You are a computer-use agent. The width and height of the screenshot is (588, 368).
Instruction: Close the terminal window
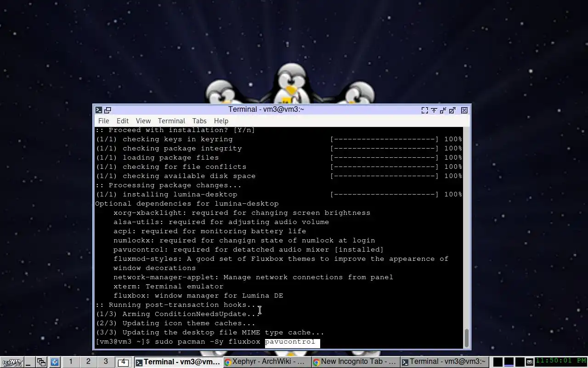point(464,110)
